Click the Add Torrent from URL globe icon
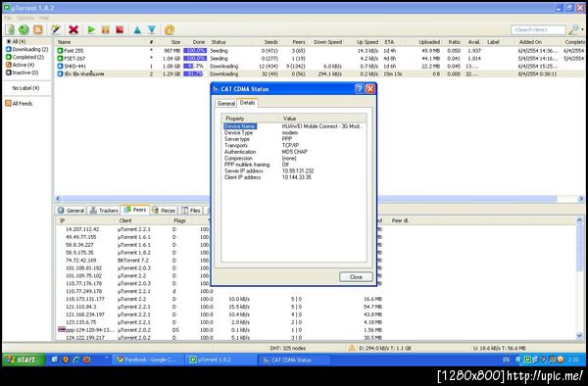Screen dimensions: 588x386 (24, 29)
